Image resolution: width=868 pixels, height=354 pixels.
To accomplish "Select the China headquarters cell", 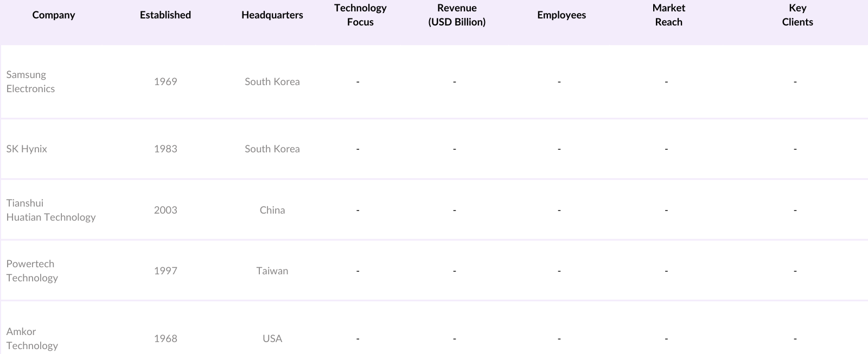I will tap(272, 210).
